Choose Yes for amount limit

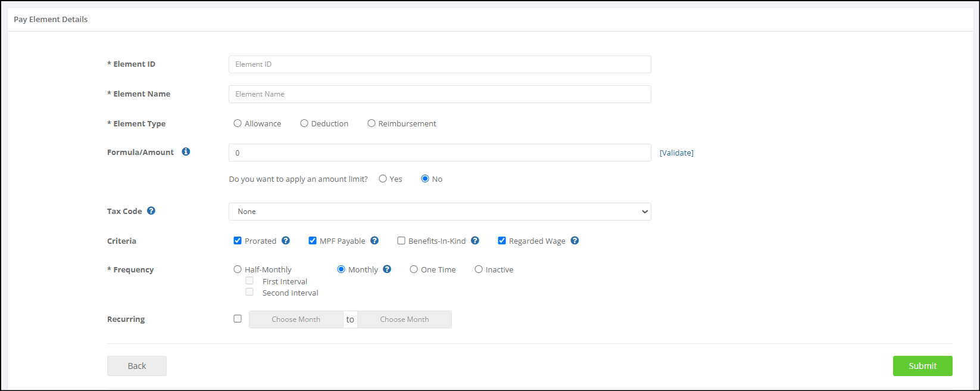coord(383,179)
